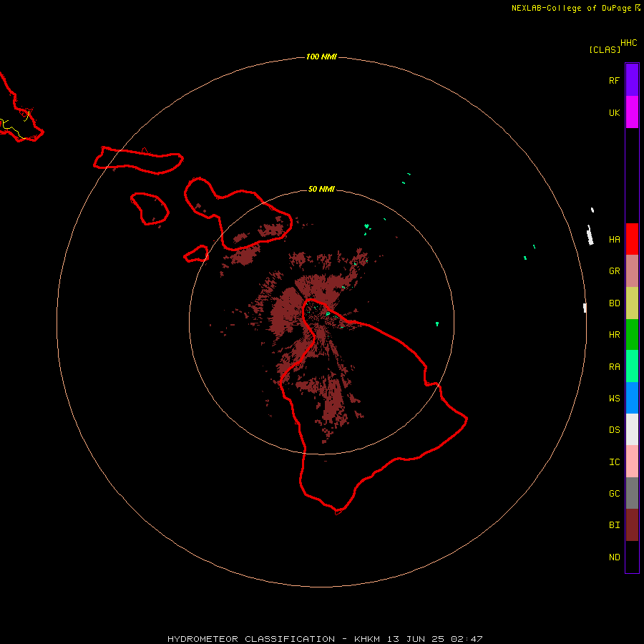
Task: Select the GR legend color block
Action: pos(632,271)
